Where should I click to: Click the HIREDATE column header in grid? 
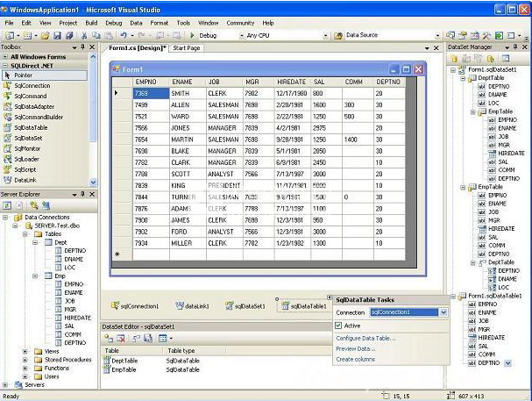[293, 82]
